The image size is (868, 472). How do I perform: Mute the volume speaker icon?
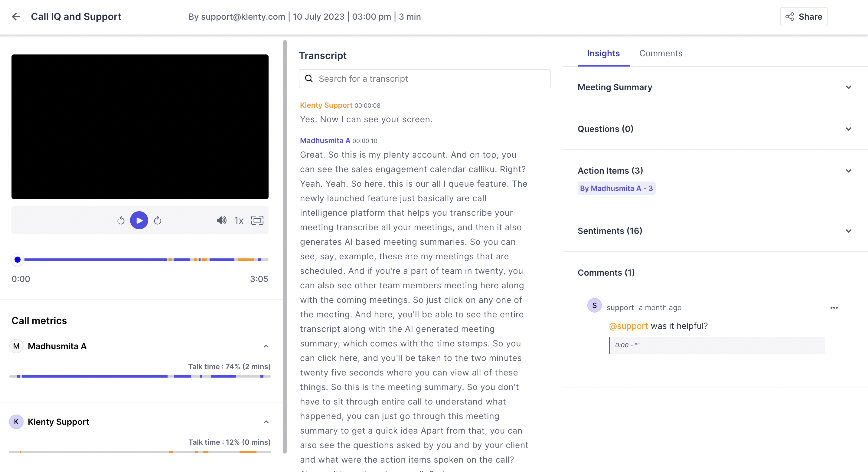[221, 221]
